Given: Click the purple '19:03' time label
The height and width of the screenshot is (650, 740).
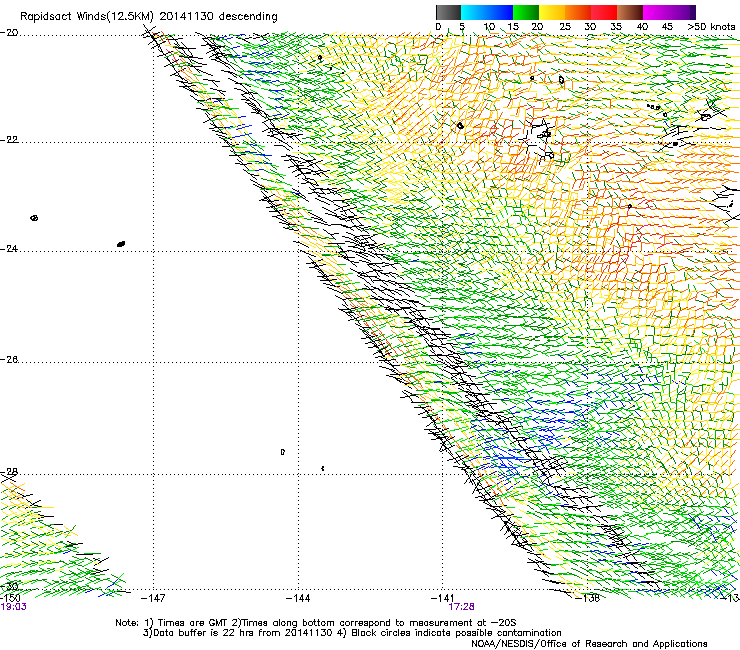Looking at the screenshot, I should click(x=14, y=607).
